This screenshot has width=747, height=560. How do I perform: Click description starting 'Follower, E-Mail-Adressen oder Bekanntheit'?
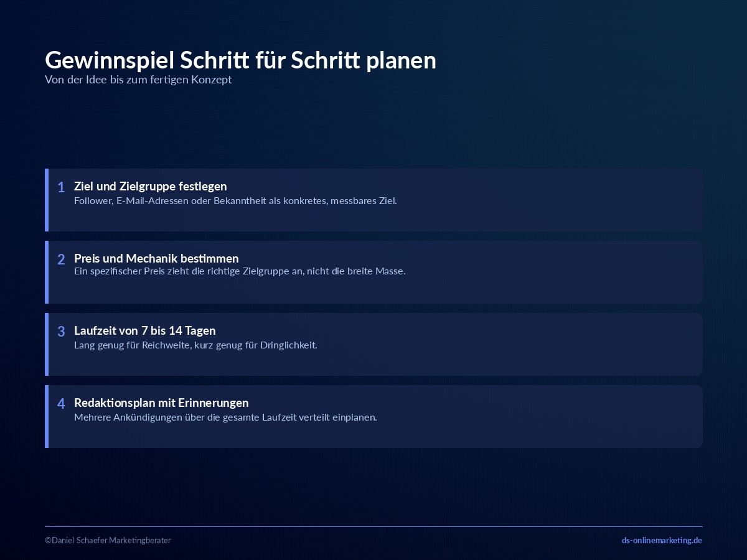(x=235, y=200)
